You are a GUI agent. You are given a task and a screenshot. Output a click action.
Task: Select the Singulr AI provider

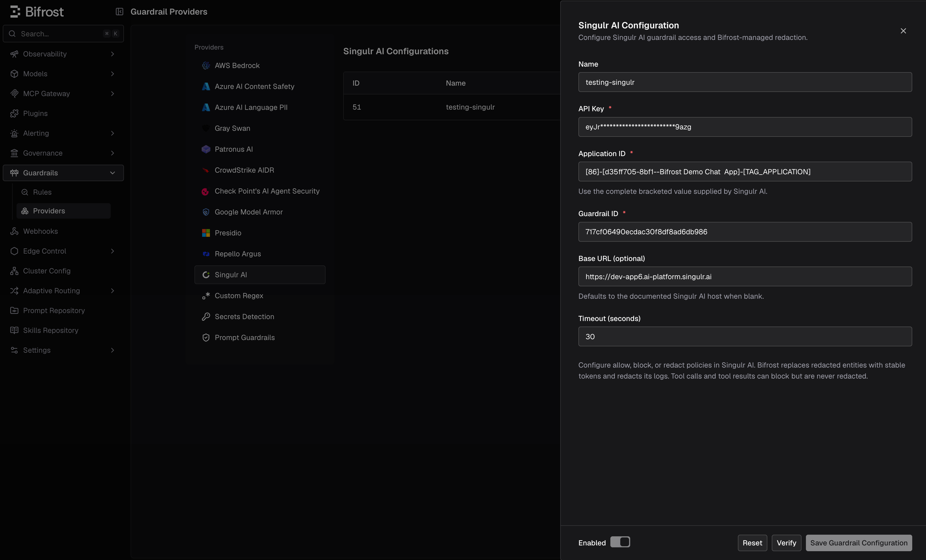click(260, 275)
